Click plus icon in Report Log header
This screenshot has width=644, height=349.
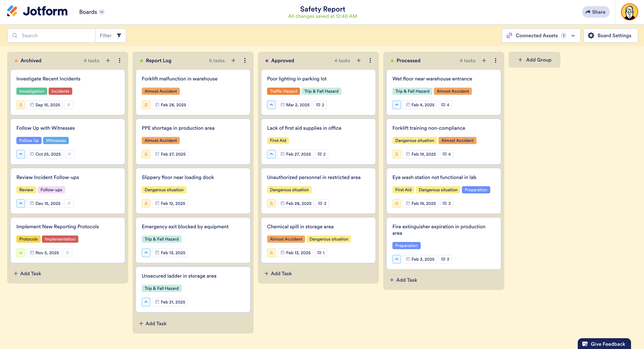[x=233, y=60]
